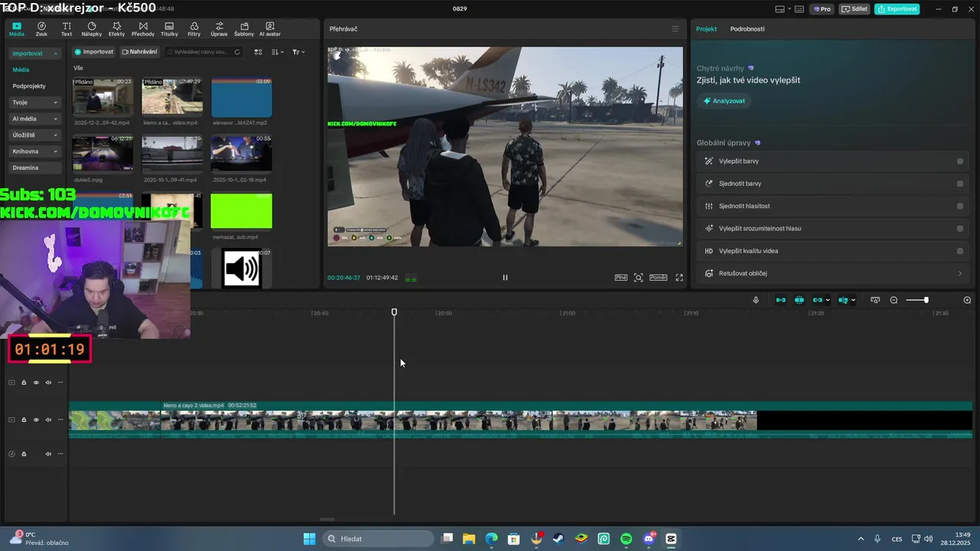Enable the Vylepšit srozumitelnost hlasu checkbox

[x=960, y=228]
